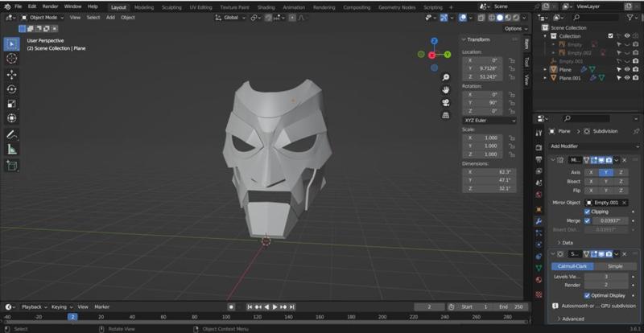Enable Mirror Axis X toggle
This screenshot has width=644, height=333.
coord(591,172)
